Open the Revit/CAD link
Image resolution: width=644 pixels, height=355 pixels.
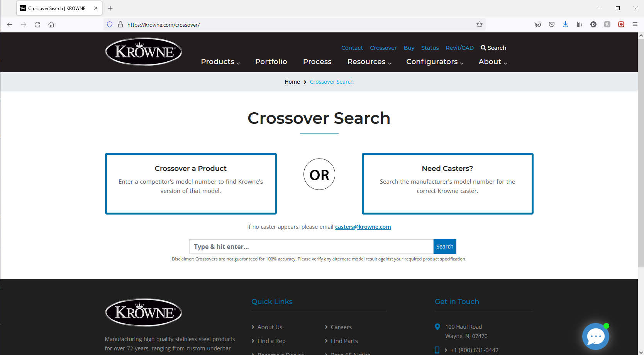tap(460, 48)
